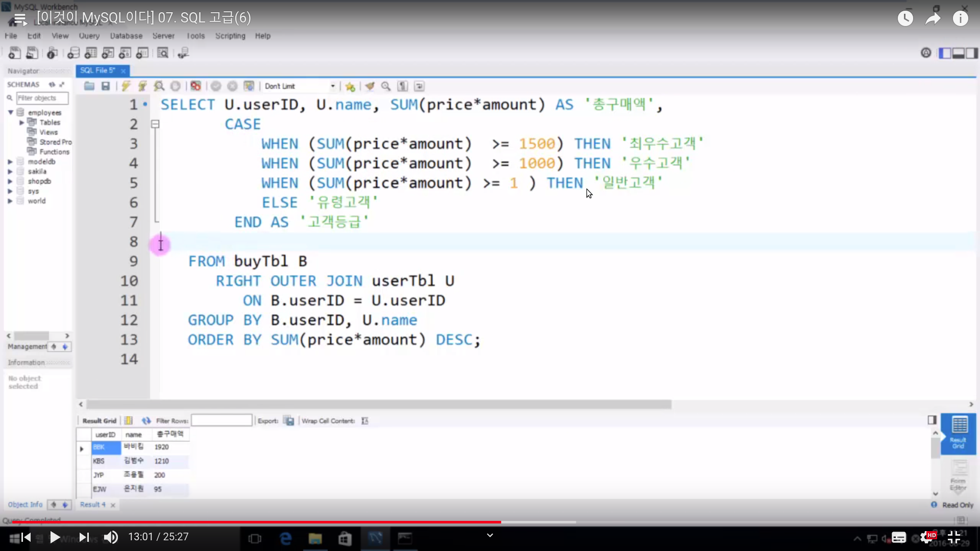Toggle the right sidebar panel visibility
The height and width of the screenshot is (551, 980).
click(972, 53)
